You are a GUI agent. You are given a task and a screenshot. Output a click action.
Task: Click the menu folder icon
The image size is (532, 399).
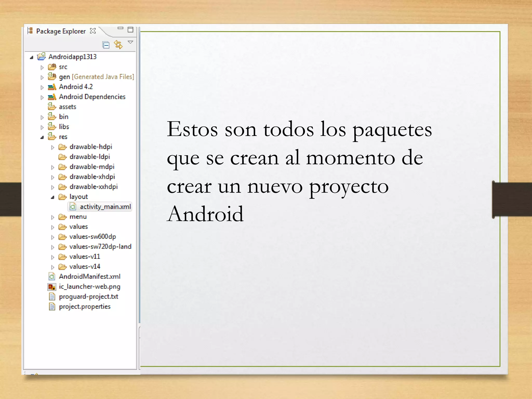pyautogui.click(x=63, y=217)
